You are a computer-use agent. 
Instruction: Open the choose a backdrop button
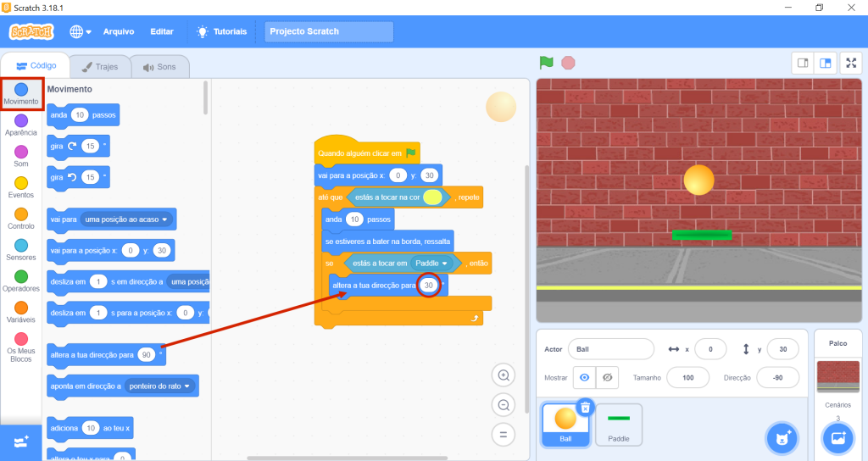(x=838, y=439)
